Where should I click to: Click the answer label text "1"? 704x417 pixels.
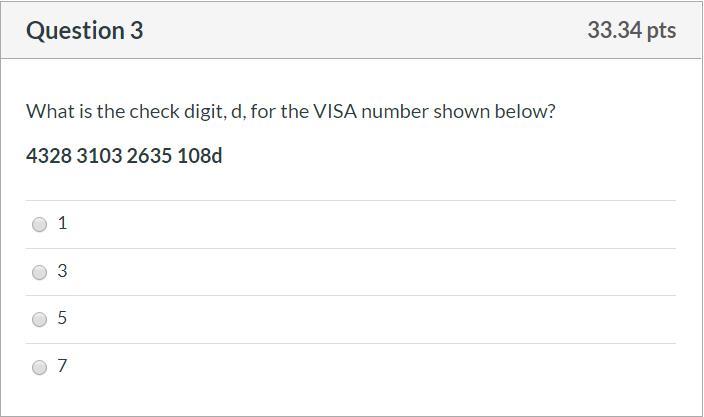point(62,223)
